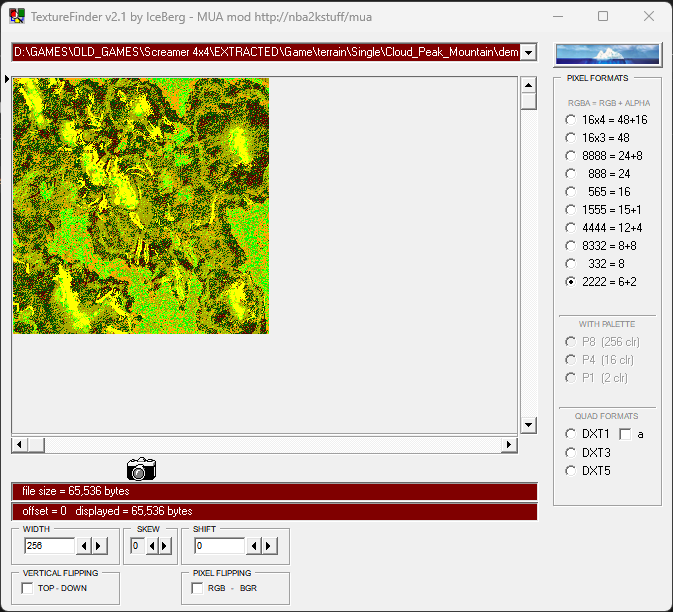The image size is (673, 612).
Task: Click the WIDTH input field
Action: [49, 546]
